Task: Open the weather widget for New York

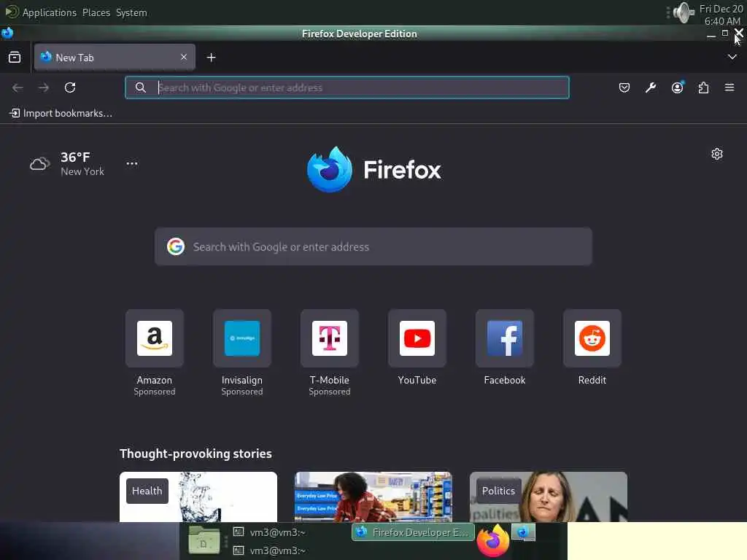Action: click(x=66, y=164)
